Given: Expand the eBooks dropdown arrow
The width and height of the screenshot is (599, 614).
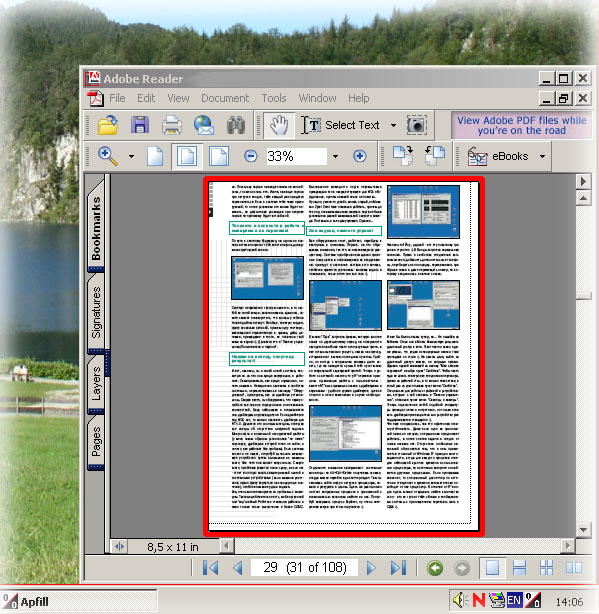Looking at the screenshot, I should (542, 156).
